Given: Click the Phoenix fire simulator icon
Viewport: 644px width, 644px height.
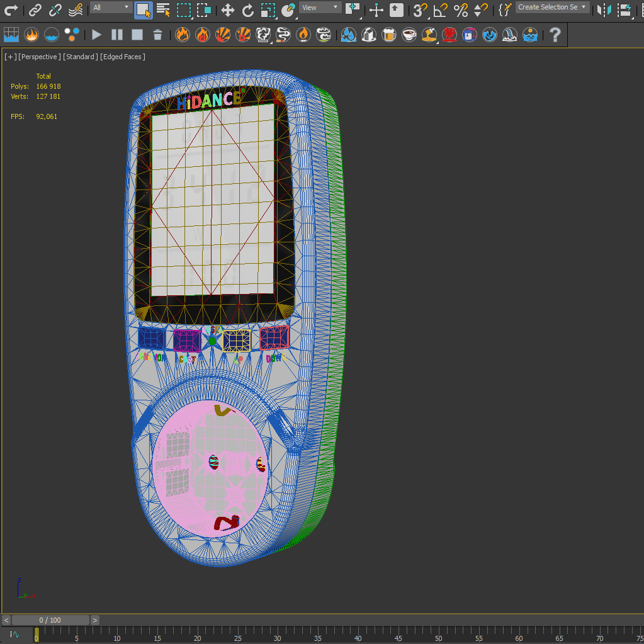Looking at the screenshot, I should tap(31, 35).
